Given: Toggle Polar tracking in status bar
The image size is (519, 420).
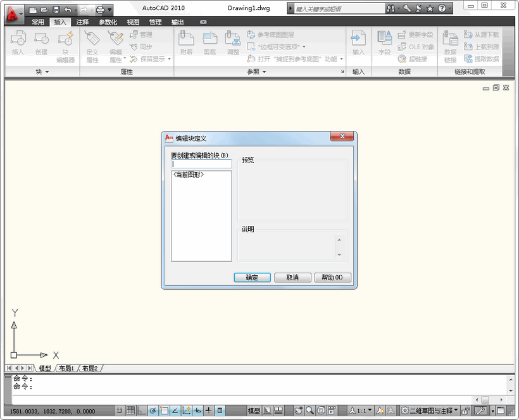Looking at the screenshot, I should tap(153, 411).
